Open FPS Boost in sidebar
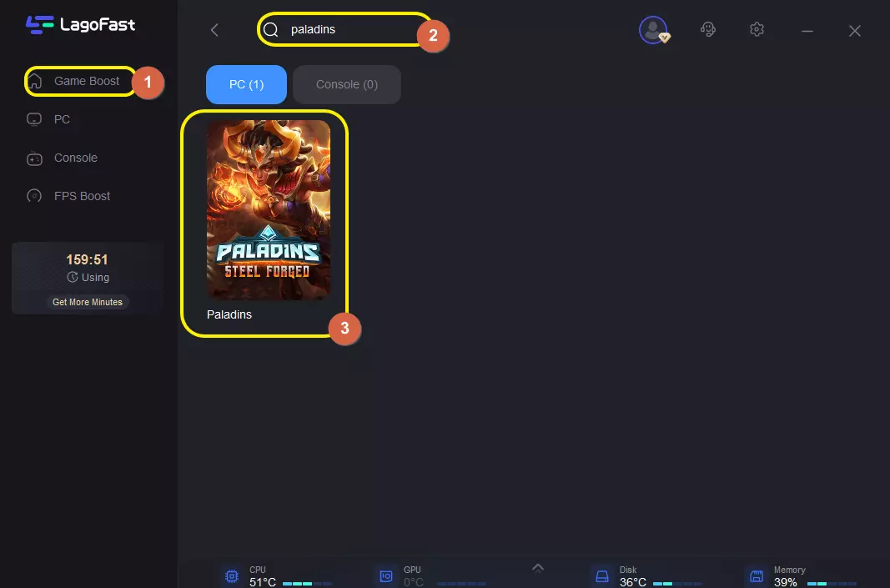The image size is (890, 588). tap(68, 196)
